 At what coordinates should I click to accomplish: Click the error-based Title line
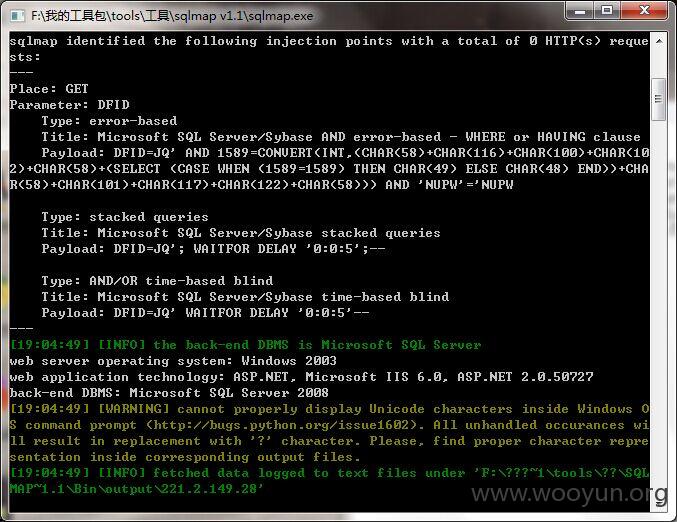click(341, 137)
